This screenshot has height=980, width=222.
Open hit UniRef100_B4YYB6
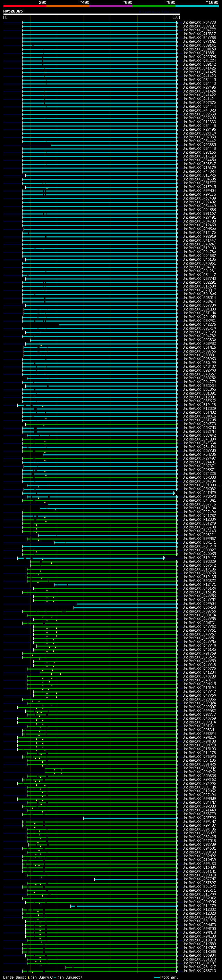click(x=199, y=38)
